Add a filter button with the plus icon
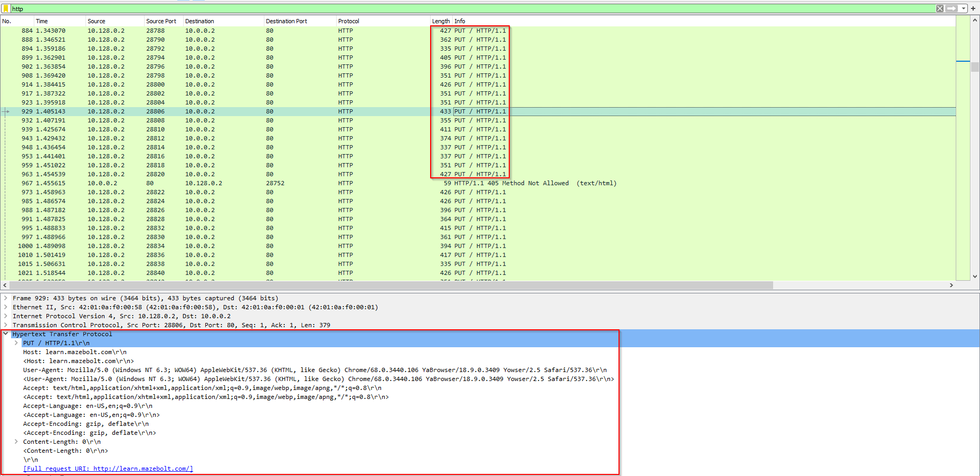Screen dimensions: 980x476 [973, 8]
